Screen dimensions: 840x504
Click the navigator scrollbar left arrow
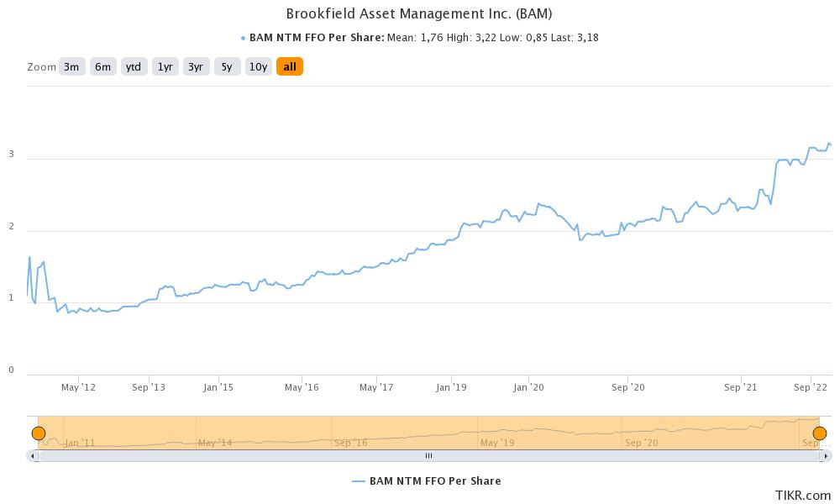pyautogui.click(x=33, y=456)
